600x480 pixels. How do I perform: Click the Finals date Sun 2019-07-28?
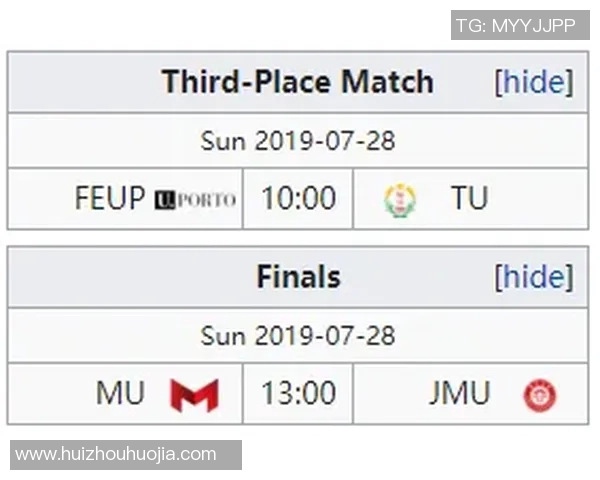pos(298,335)
